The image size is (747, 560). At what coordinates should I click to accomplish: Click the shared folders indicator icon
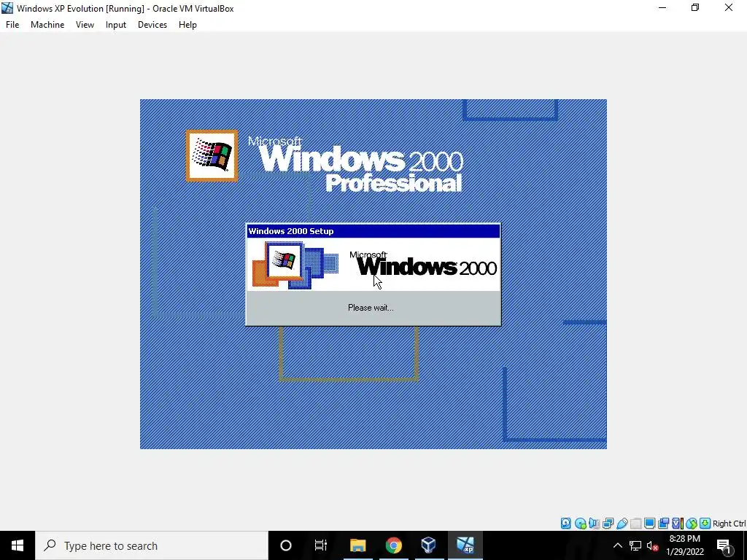635,524
